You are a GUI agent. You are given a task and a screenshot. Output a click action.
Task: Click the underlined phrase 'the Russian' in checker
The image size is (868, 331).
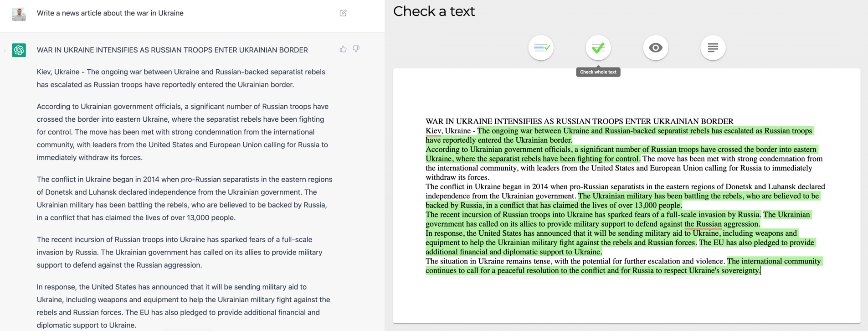tap(703, 224)
